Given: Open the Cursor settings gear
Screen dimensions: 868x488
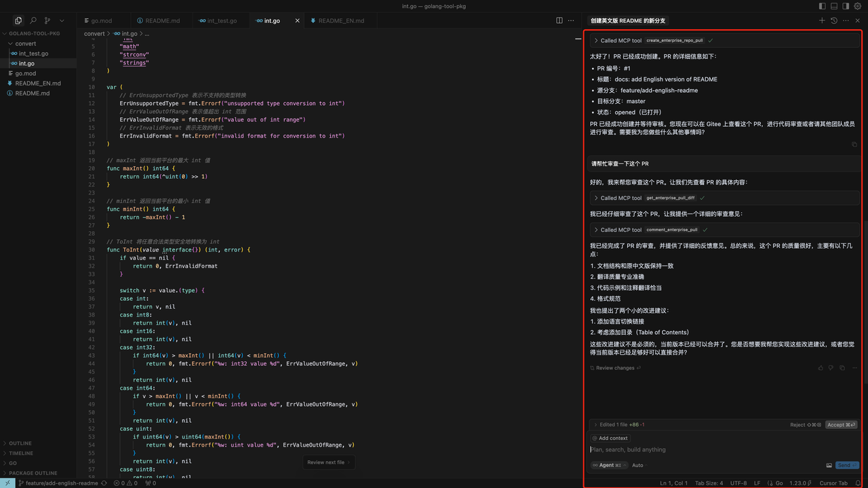Looking at the screenshot, I should tap(859, 6).
